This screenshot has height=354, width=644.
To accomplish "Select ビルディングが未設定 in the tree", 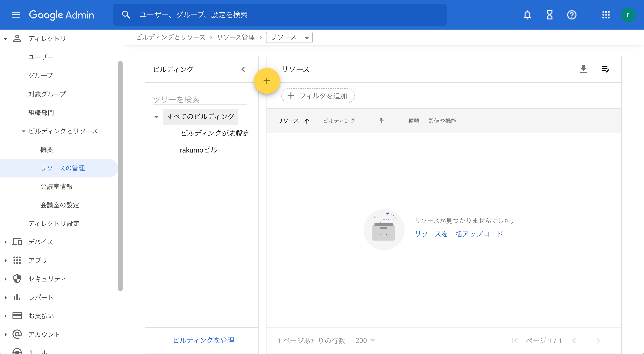I will pyautogui.click(x=214, y=133).
